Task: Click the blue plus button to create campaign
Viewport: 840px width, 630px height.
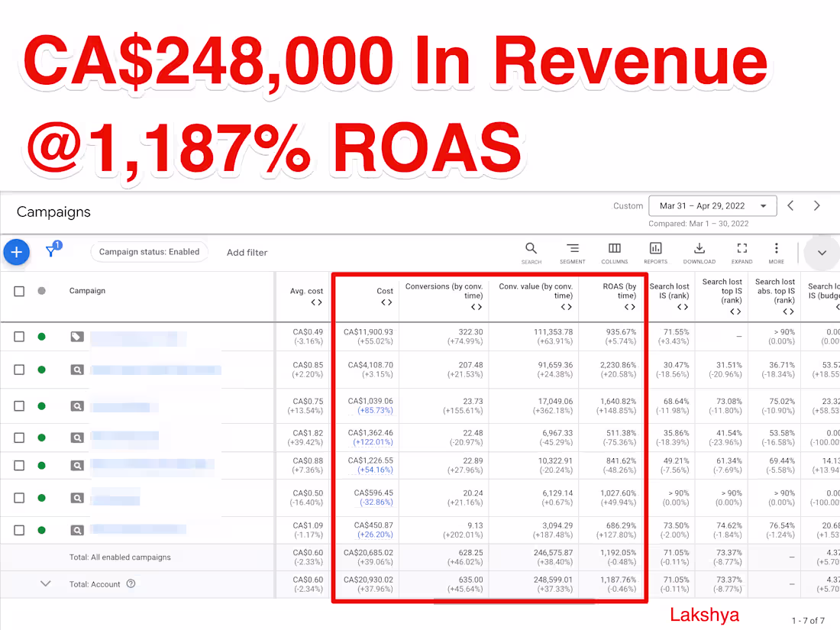Action: click(16, 251)
